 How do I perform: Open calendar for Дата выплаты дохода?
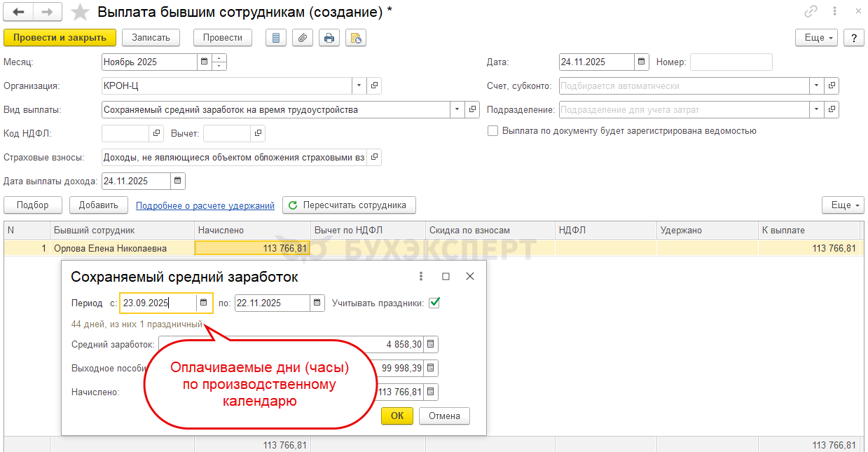tap(178, 181)
